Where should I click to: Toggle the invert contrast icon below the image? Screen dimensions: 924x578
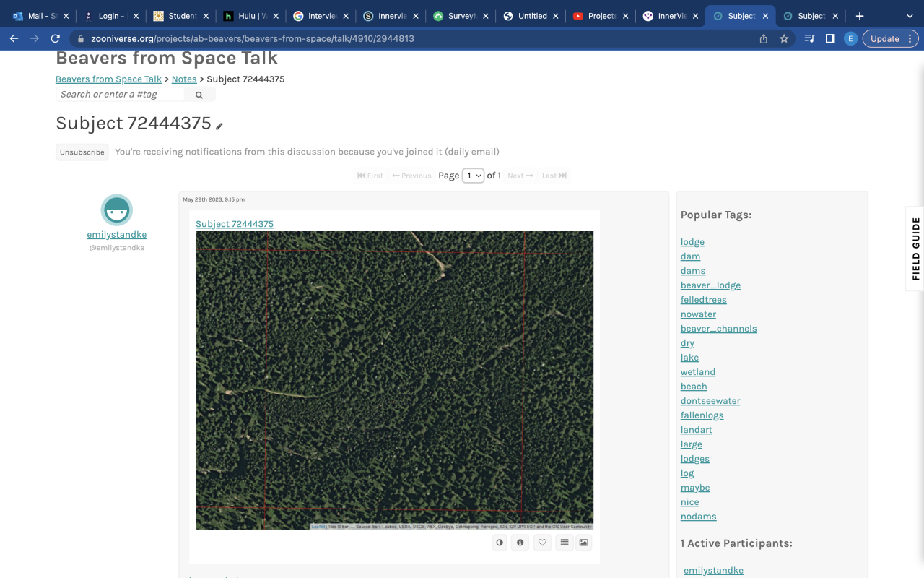500,543
